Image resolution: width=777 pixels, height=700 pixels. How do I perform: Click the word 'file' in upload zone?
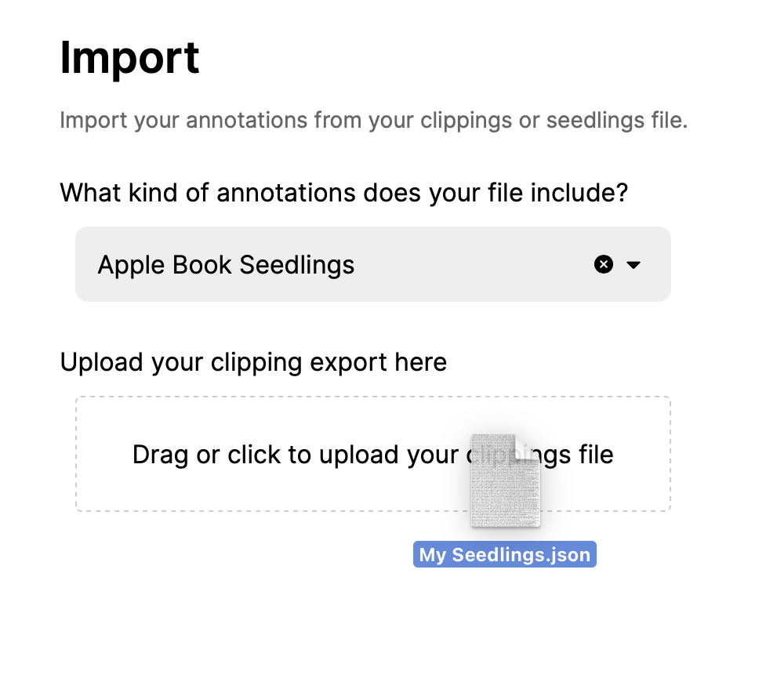pyautogui.click(x=595, y=455)
